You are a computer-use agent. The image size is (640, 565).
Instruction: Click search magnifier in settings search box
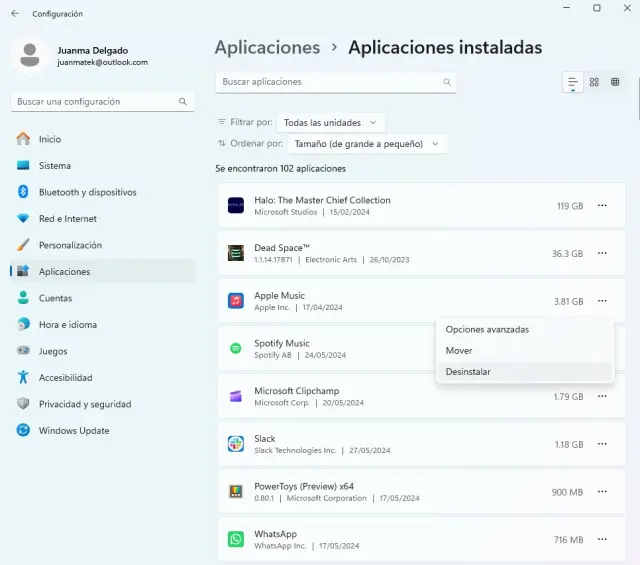tap(183, 102)
